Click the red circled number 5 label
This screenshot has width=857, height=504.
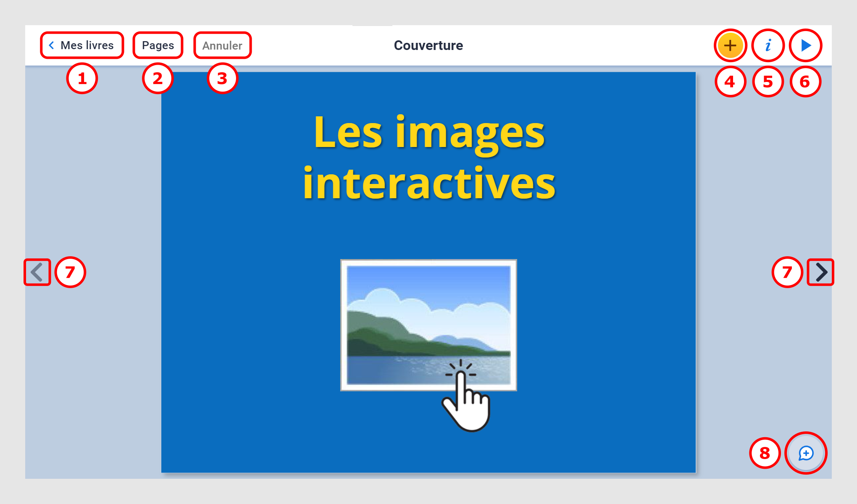(768, 81)
